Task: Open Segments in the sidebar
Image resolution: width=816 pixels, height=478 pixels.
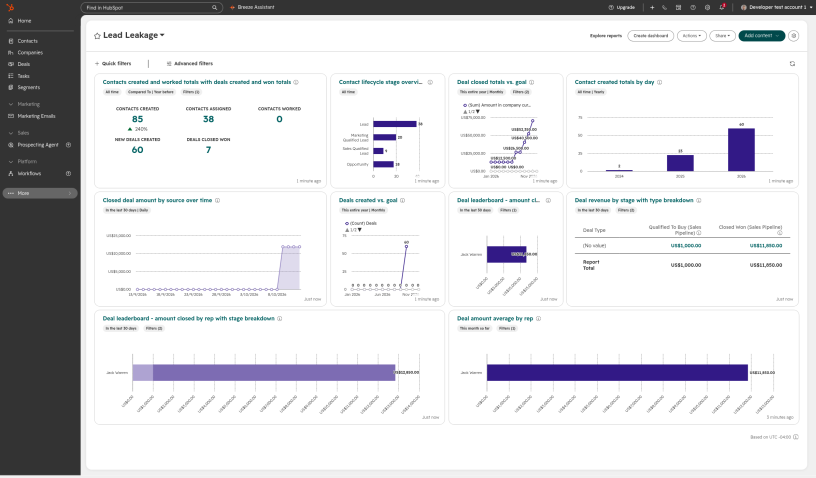Action: click(29, 87)
